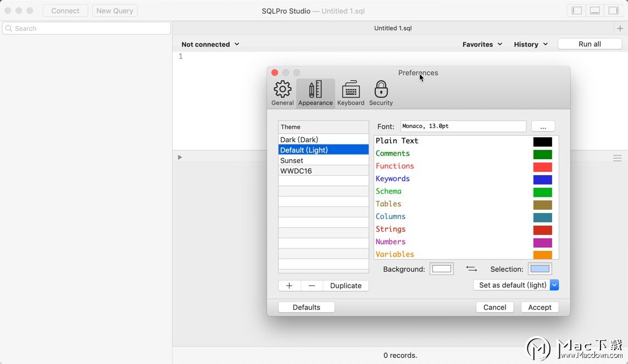The width and height of the screenshot is (628, 364).
Task: Select the Comments syntax row
Action: click(466, 154)
